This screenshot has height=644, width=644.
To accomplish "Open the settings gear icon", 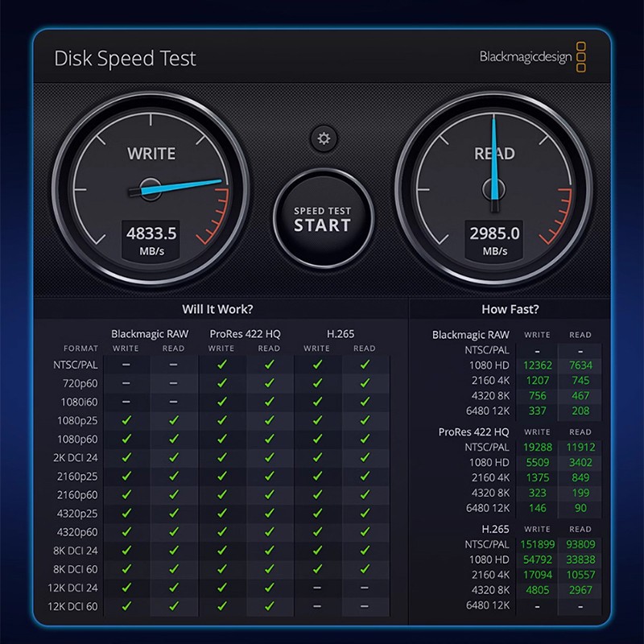I will pos(324,138).
